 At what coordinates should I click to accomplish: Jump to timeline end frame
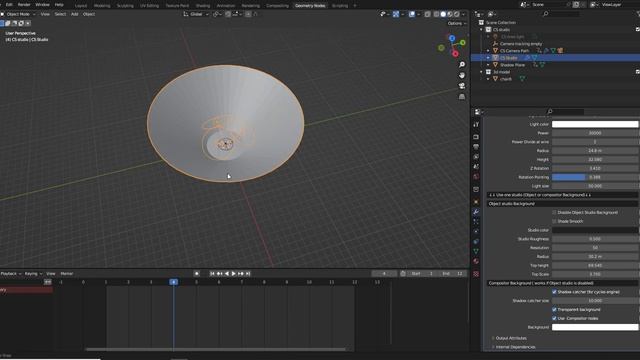pos(248,273)
